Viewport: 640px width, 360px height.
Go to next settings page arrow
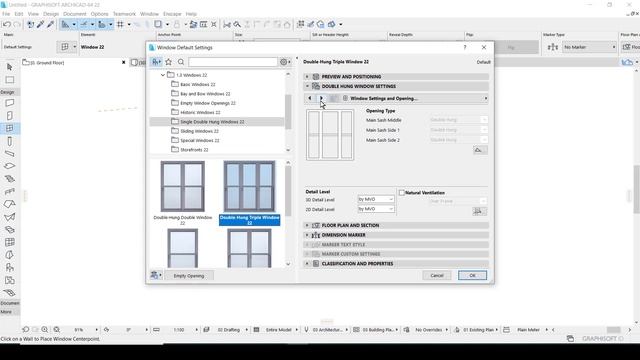322,98
